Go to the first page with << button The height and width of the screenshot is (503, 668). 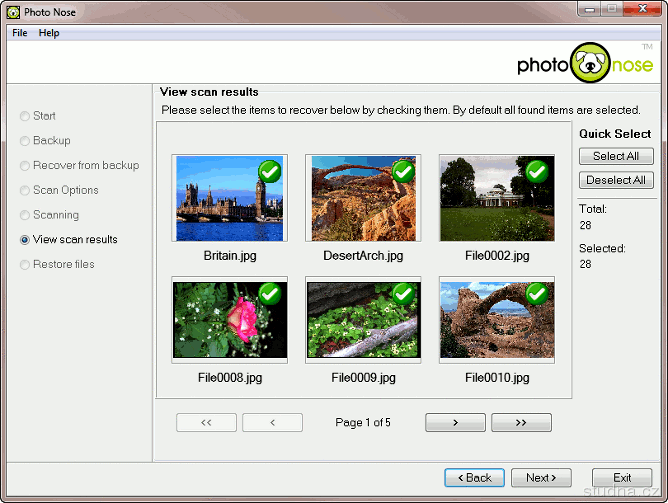(x=206, y=423)
